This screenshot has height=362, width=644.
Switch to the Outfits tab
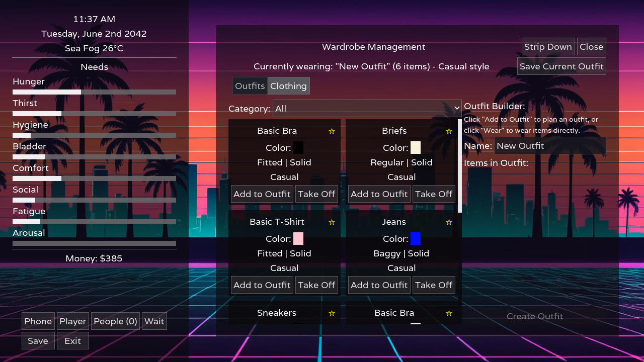point(250,86)
